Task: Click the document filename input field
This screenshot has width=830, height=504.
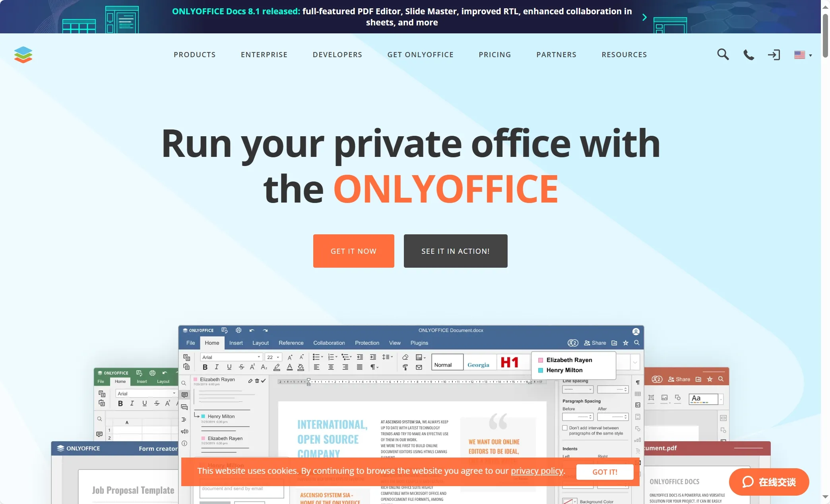Action: 450,330
